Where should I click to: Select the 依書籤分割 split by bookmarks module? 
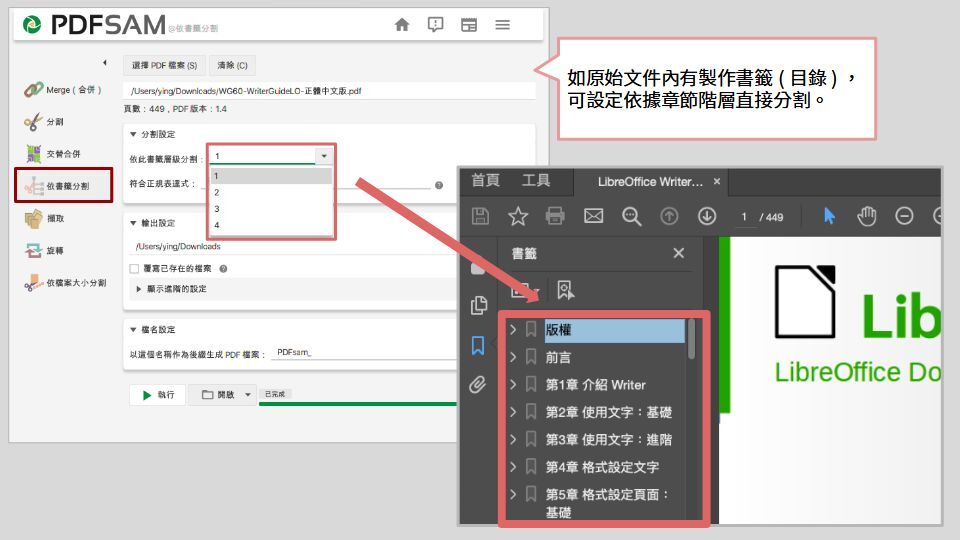[64, 185]
